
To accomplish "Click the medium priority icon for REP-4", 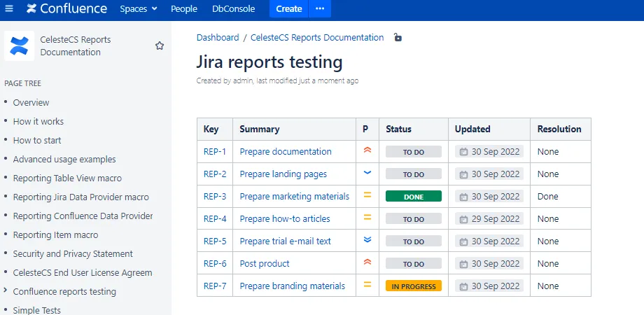I will click(367, 218).
